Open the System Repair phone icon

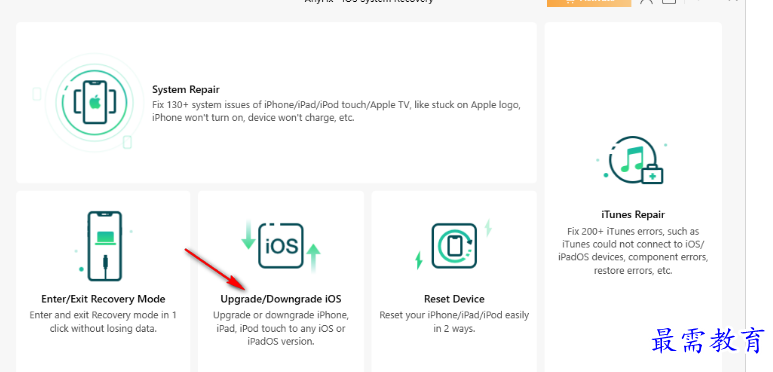95,102
